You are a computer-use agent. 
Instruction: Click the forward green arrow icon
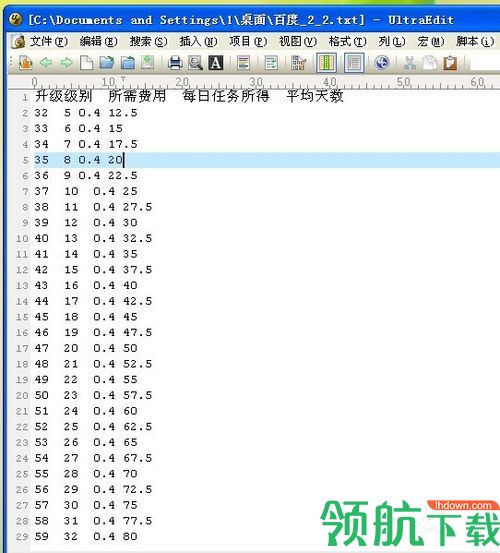point(66,63)
